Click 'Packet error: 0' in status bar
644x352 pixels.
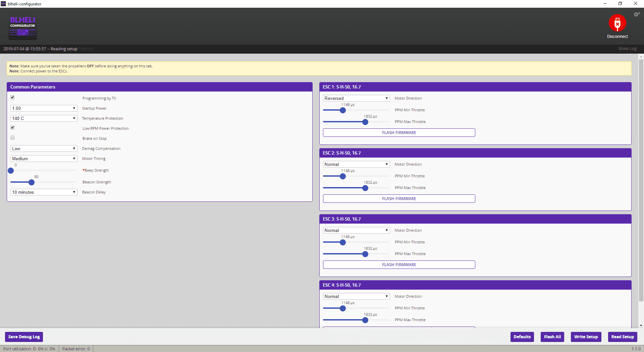(x=76, y=349)
